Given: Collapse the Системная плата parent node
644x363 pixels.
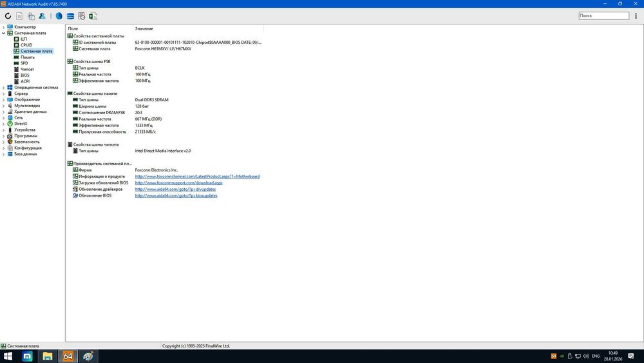Looking at the screenshot, I should 4,34.
